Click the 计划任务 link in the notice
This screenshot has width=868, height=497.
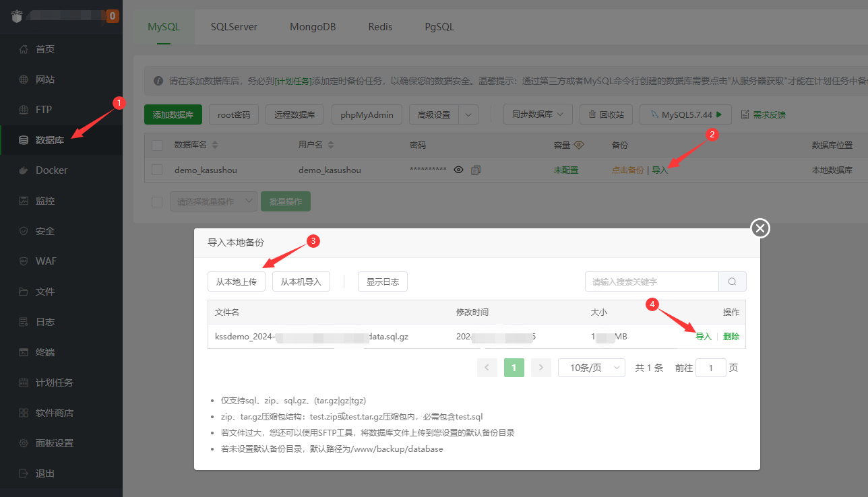[294, 81]
